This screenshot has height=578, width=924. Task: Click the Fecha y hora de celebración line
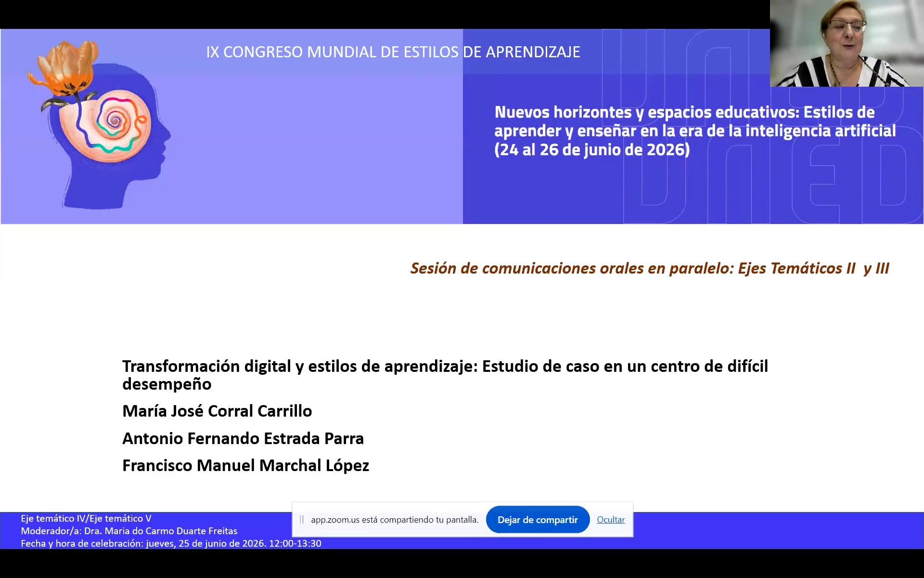171,543
